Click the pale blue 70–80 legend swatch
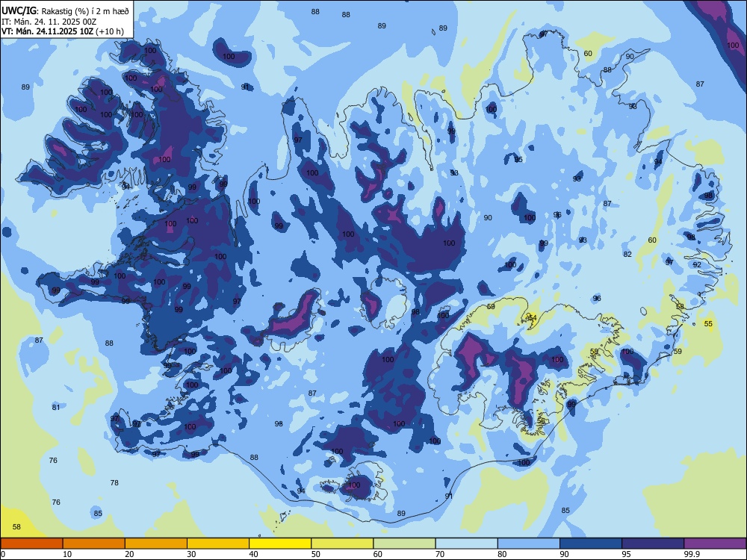 pyautogui.click(x=467, y=544)
